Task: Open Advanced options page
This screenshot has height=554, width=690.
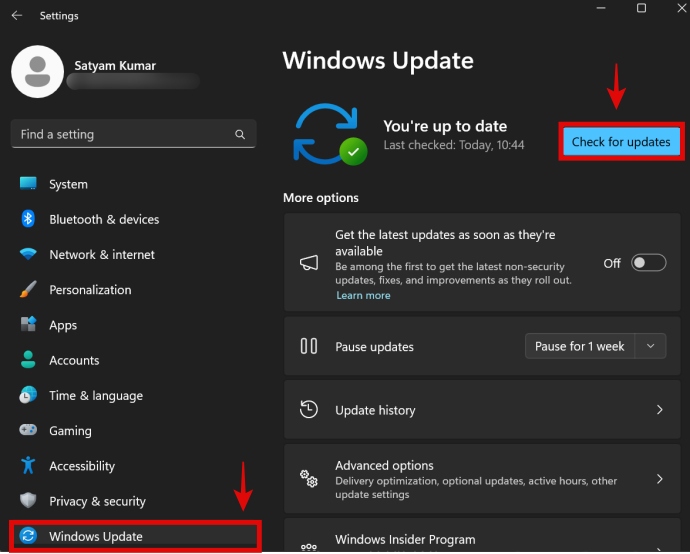Action: pos(482,479)
